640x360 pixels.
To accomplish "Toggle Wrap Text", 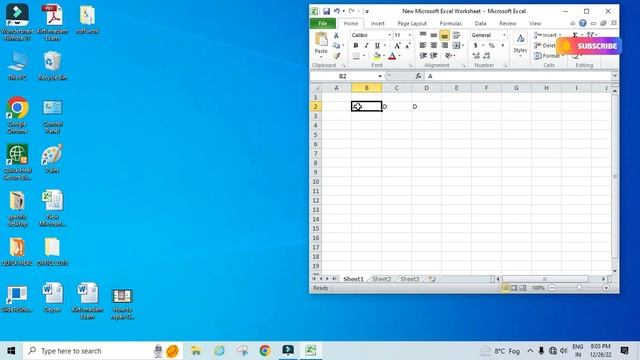I will [456, 36].
